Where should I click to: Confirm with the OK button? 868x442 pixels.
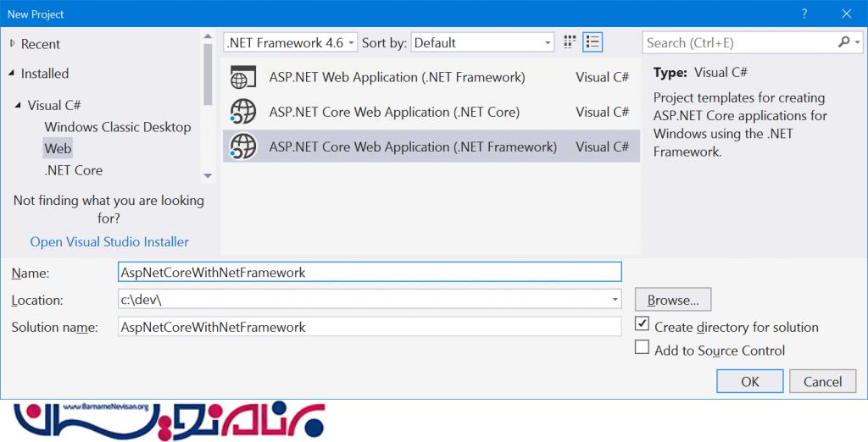click(x=749, y=381)
